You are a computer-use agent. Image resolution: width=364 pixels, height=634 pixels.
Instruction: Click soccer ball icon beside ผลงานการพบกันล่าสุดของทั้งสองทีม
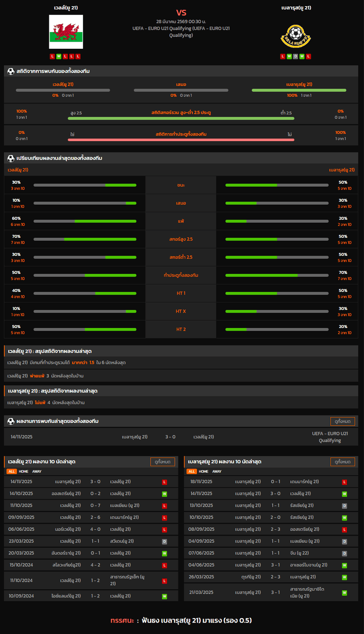11,421
